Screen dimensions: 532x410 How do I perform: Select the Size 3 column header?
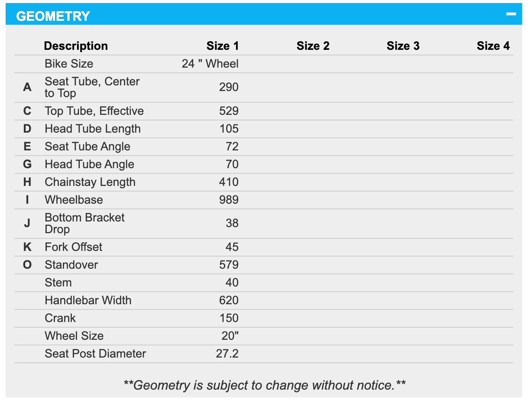[x=403, y=46]
